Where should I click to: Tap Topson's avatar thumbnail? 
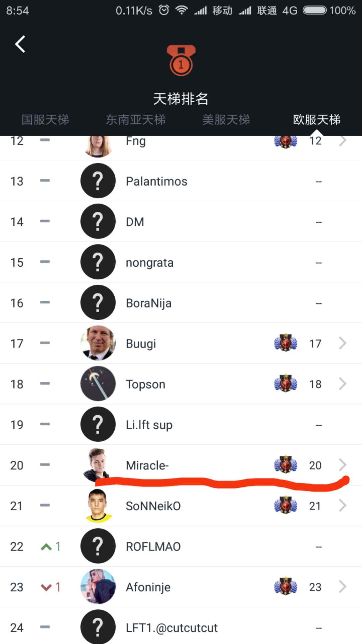tap(98, 384)
